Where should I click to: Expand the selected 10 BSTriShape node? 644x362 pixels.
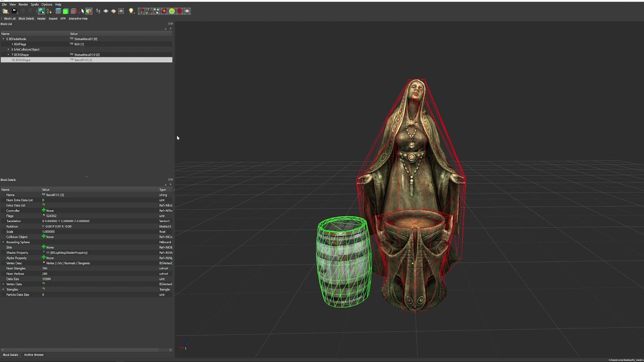(8, 60)
